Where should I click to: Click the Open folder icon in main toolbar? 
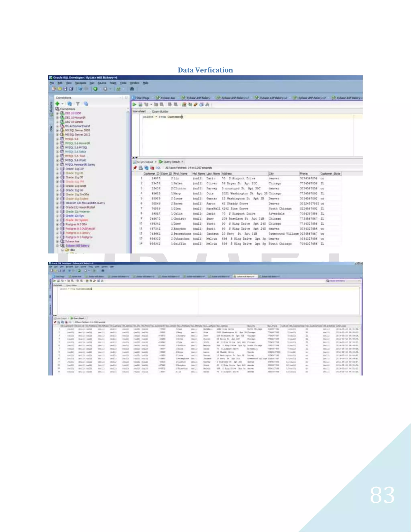click(x=59, y=89)
